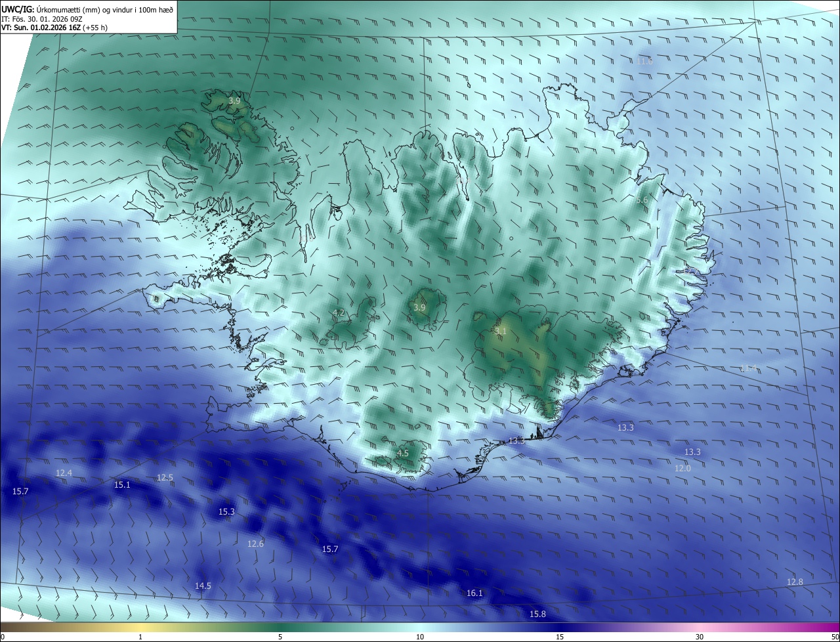Click the 12.4 value label
The height and width of the screenshot is (642, 840).
click(x=64, y=473)
